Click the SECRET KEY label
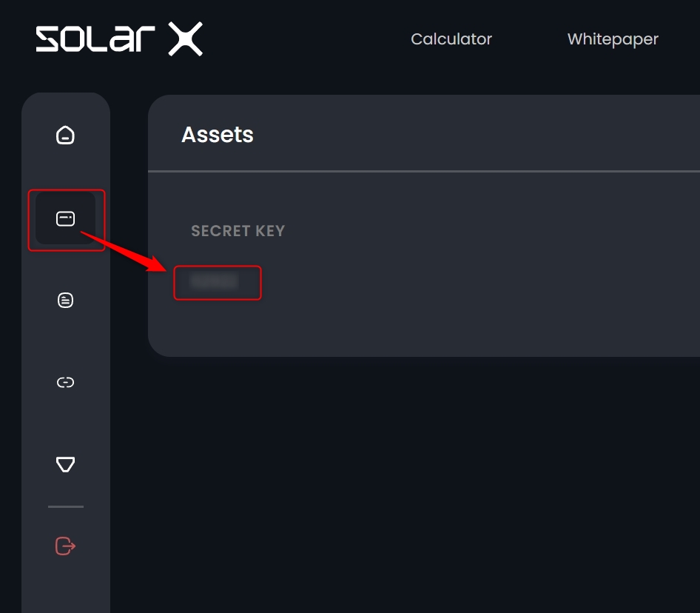This screenshot has width=700, height=613. pyautogui.click(x=238, y=231)
